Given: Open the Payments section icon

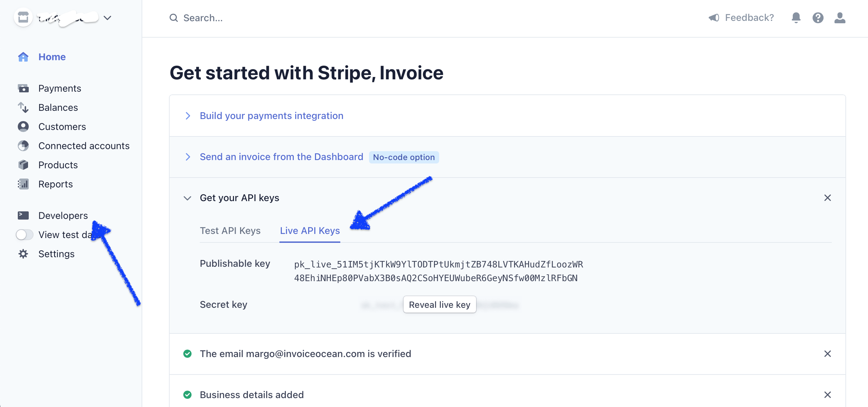Looking at the screenshot, I should click(23, 88).
